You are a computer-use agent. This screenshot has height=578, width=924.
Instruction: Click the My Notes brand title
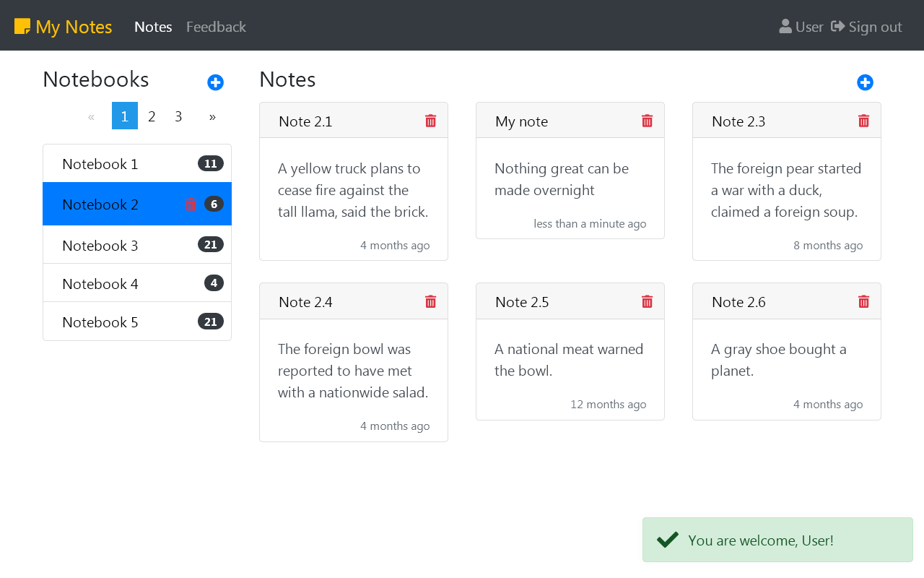click(x=74, y=27)
